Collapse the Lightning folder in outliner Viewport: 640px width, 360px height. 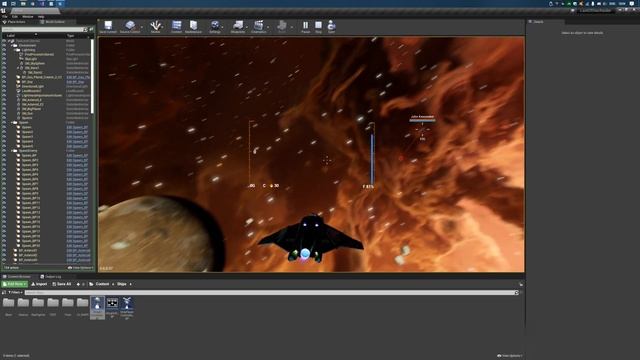pyautogui.click(x=15, y=50)
